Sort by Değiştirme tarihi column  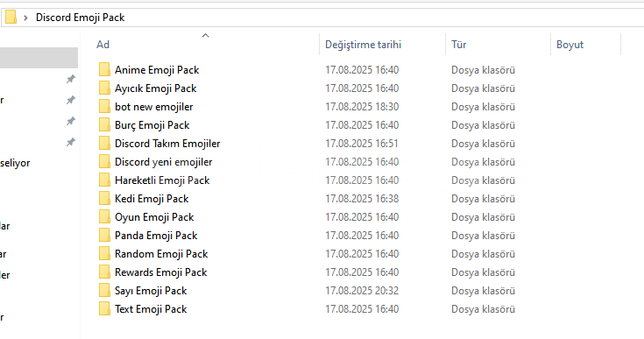coord(363,45)
